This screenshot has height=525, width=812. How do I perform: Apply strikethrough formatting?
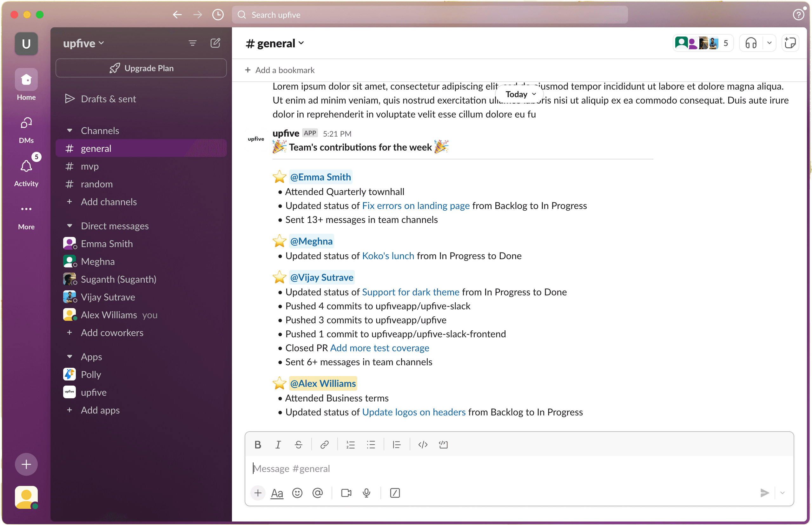[298, 445]
